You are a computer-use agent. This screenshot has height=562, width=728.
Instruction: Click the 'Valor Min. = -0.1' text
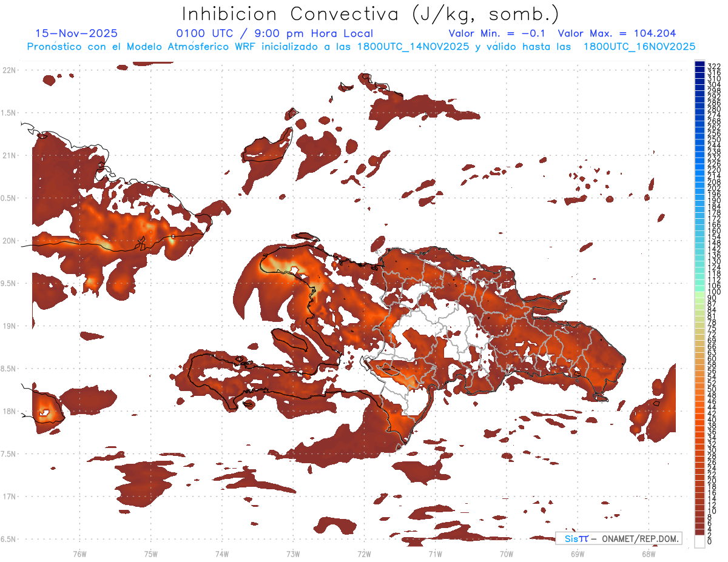(x=497, y=33)
